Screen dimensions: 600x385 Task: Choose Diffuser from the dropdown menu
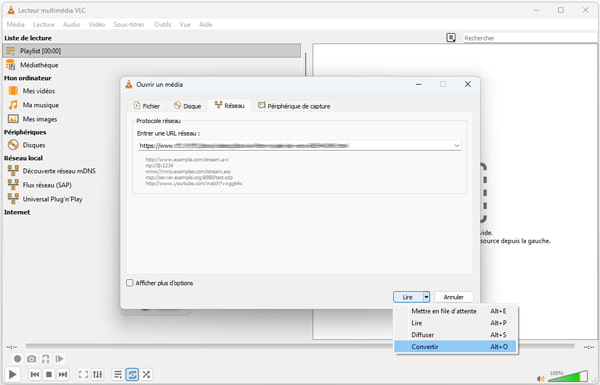coord(455,335)
